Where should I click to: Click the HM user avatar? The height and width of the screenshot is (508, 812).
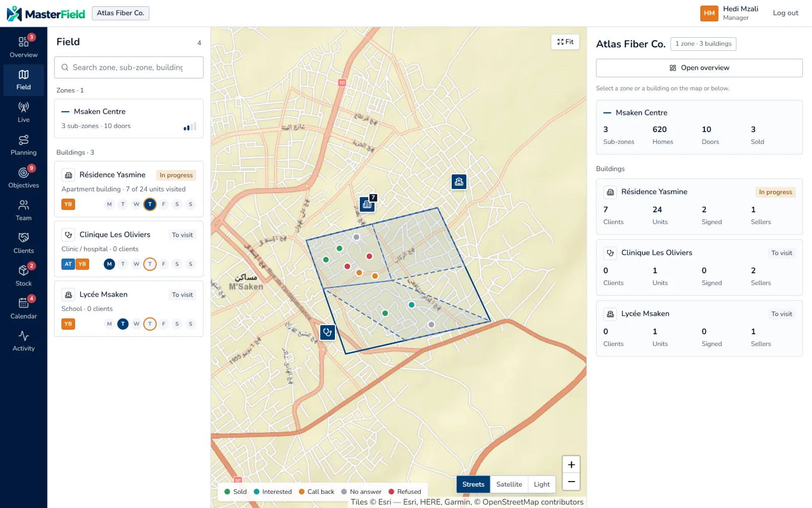[x=709, y=13]
